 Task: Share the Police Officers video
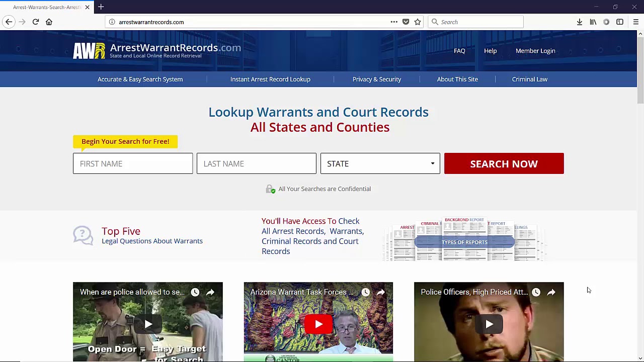click(x=551, y=292)
